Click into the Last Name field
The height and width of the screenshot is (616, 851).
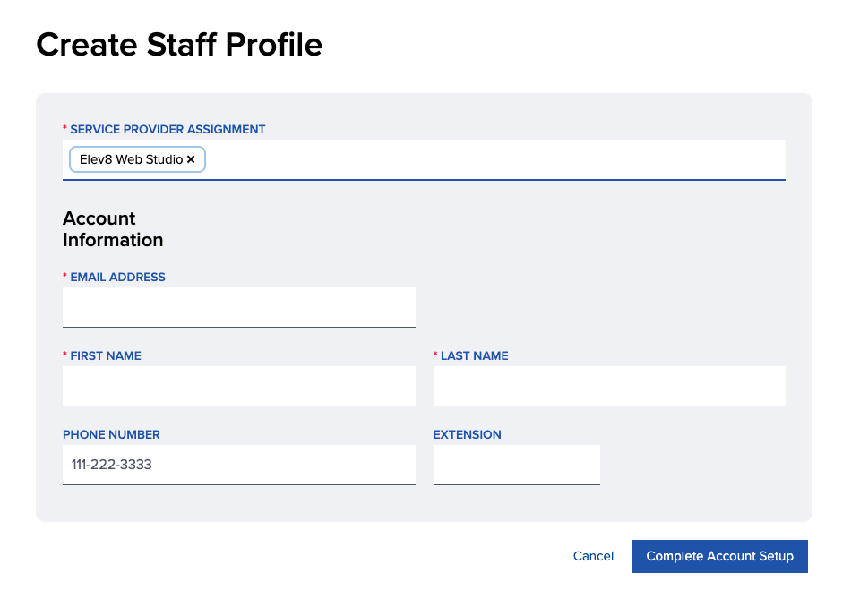point(609,386)
